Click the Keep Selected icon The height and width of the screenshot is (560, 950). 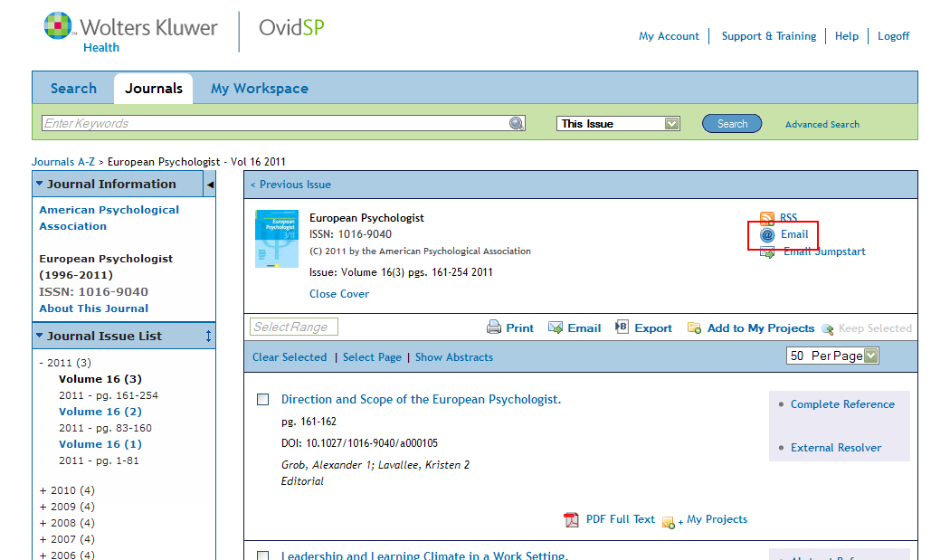tap(828, 329)
